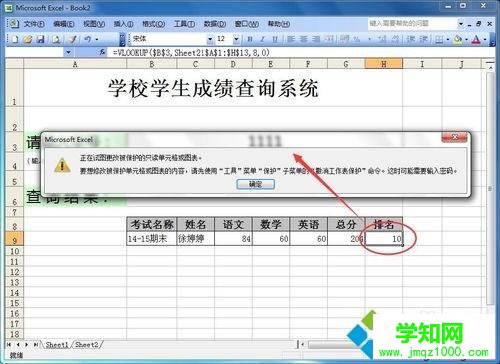Image resolution: width=500 pixels, height=364 pixels.
Task: Open Print Preview from the toolbar
Action: coord(56,39)
